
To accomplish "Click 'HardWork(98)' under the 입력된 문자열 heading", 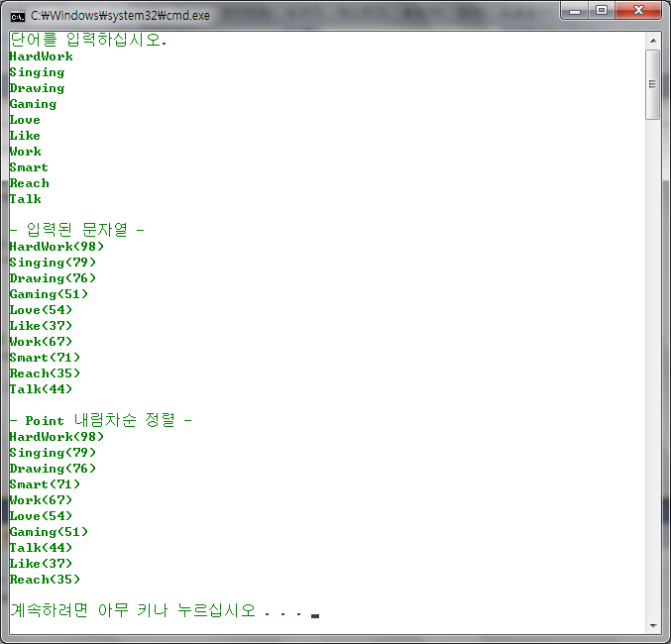I will click(x=56, y=247).
